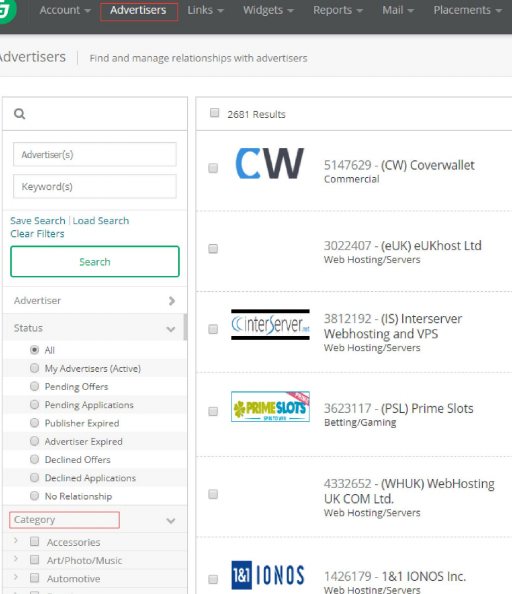Check the eUKhost Ltd advertiser checkbox
The image size is (512, 594).
(213, 249)
